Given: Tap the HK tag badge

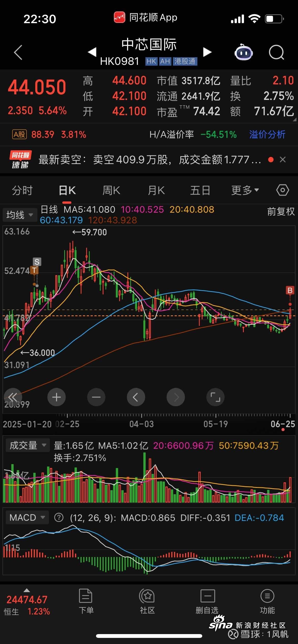Looking at the screenshot, I should click(x=151, y=61).
